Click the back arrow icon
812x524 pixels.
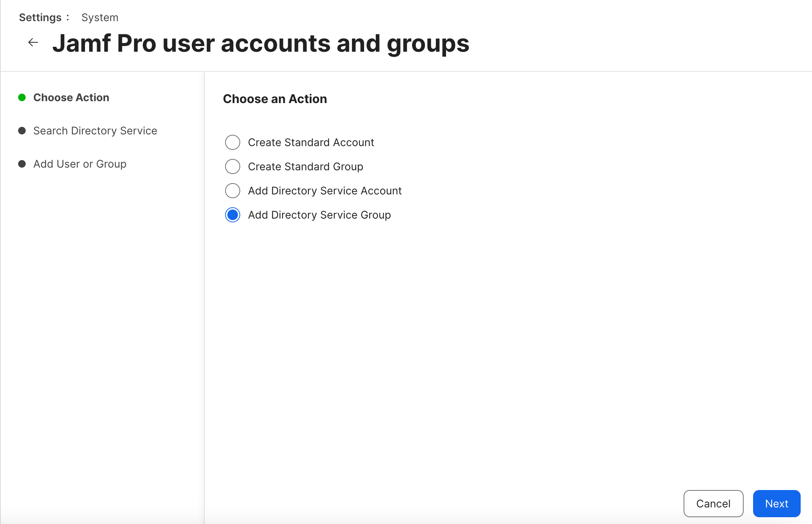pos(33,42)
